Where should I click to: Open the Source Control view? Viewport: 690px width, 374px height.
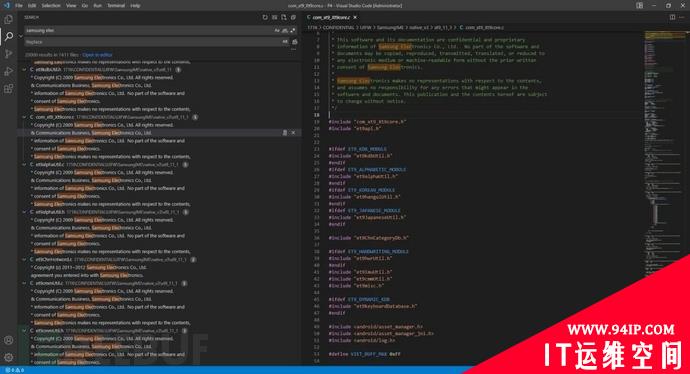tap(8, 54)
